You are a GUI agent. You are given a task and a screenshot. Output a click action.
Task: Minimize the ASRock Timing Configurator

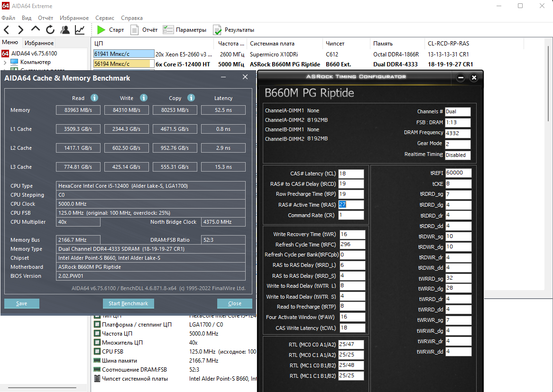tap(461, 78)
